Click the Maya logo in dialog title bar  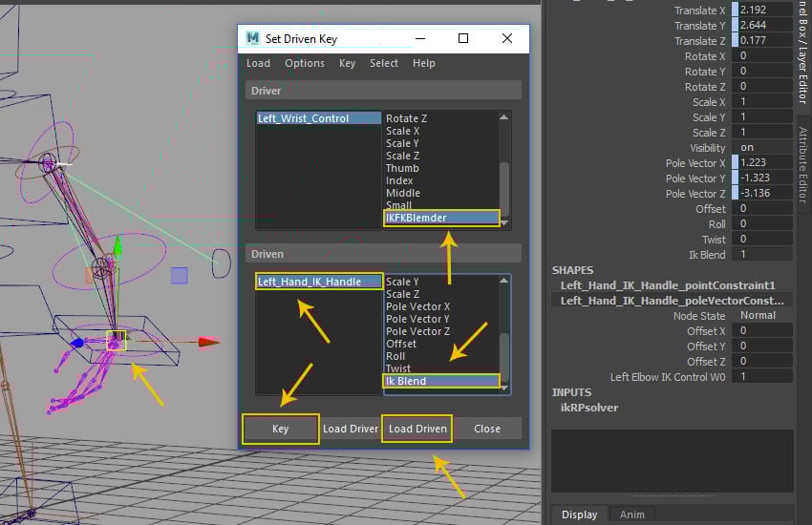252,39
